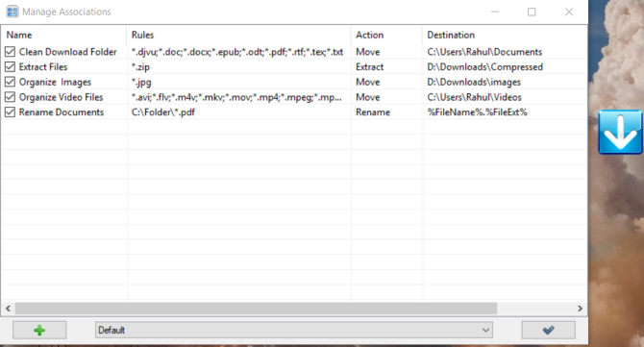
Task: Click the right scroll arrow of horizontal scrollbar
Action: [580, 308]
